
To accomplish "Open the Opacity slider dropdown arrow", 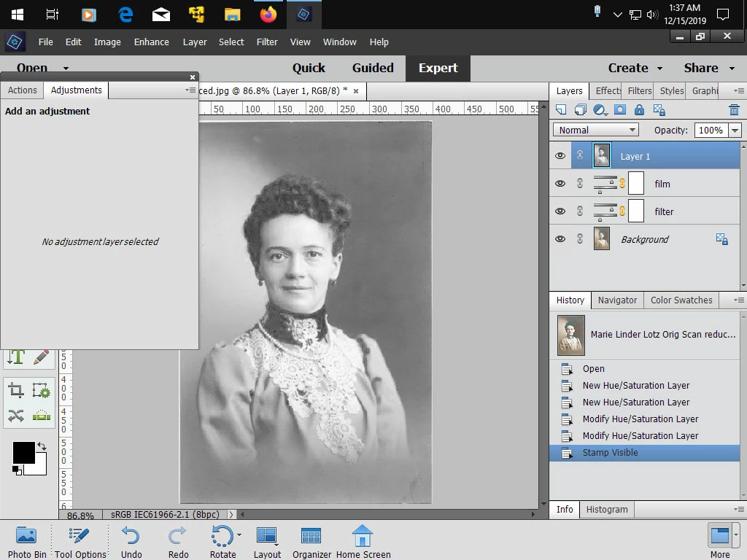I will [x=735, y=130].
